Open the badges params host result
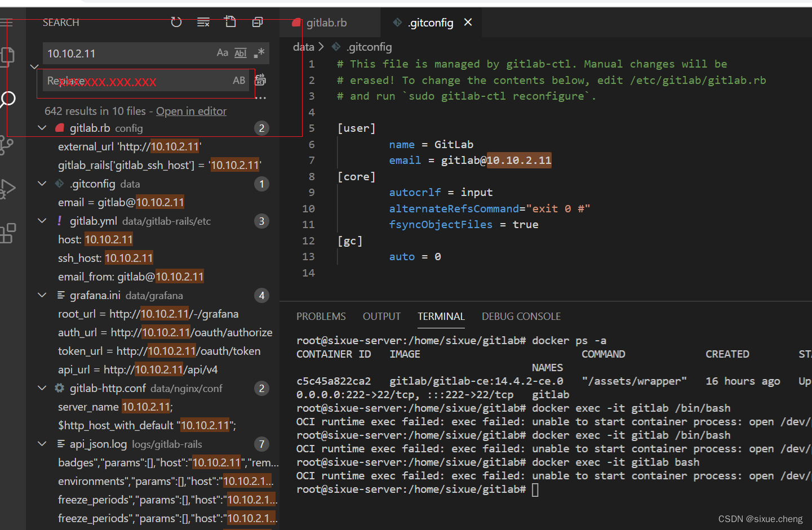The image size is (812, 530). [x=168, y=462]
